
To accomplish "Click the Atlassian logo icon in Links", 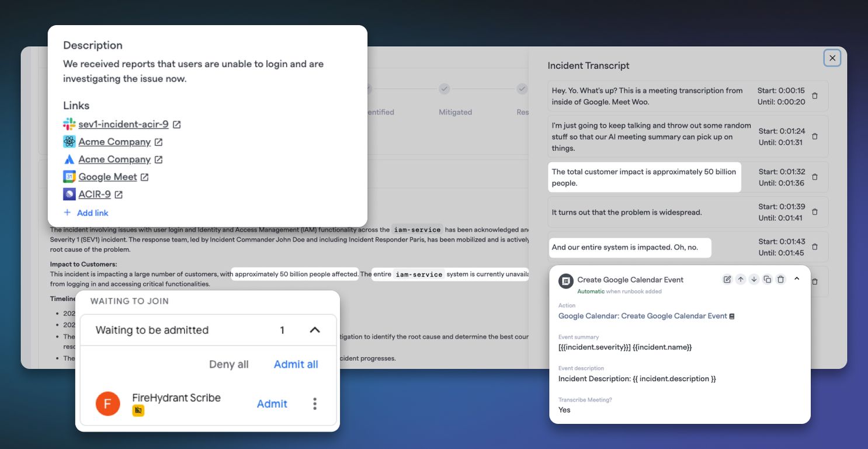I will click(70, 159).
